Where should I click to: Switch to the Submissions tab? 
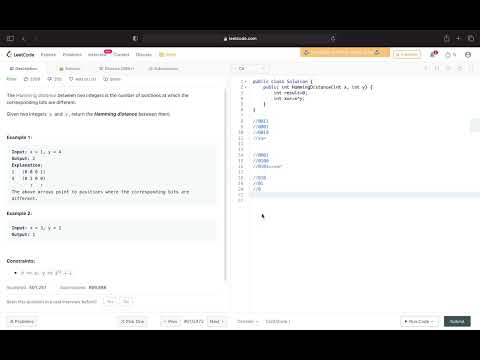pyautogui.click(x=163, y=69)
